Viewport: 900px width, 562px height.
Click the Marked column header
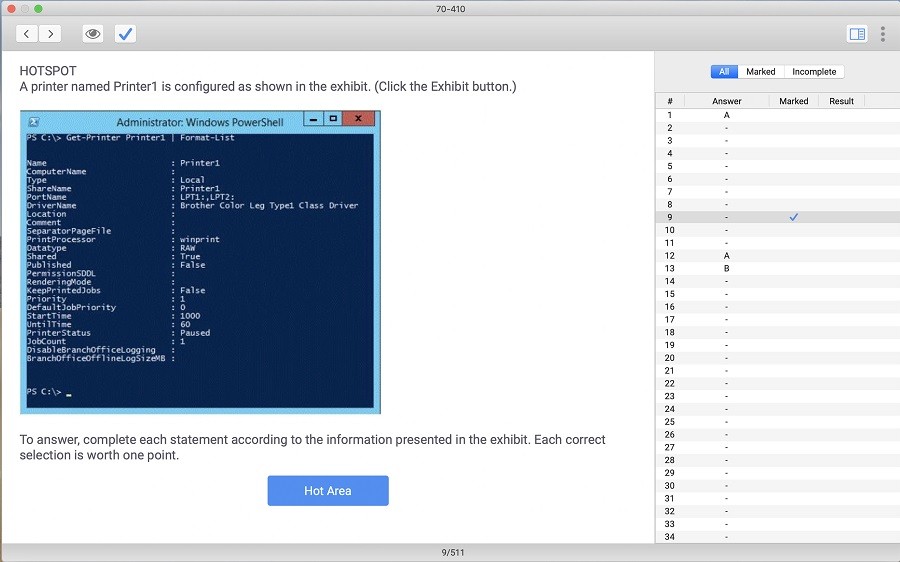click(793, 101)
